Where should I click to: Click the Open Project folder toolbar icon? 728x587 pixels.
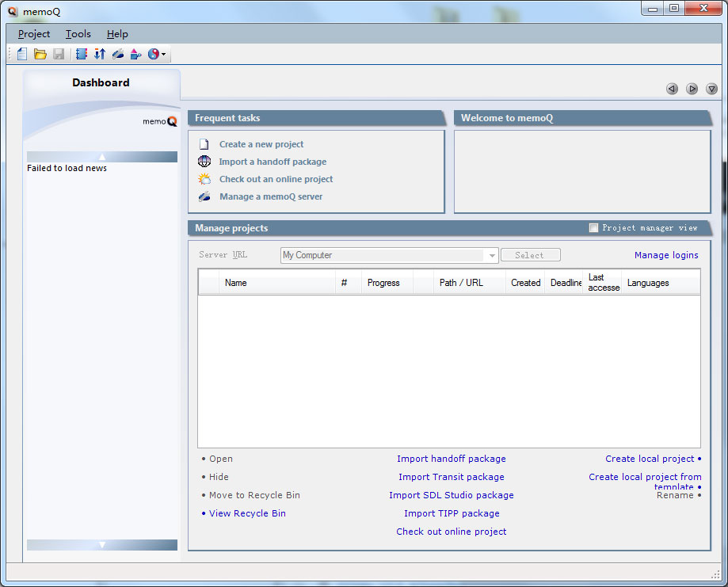click(40, 53)
